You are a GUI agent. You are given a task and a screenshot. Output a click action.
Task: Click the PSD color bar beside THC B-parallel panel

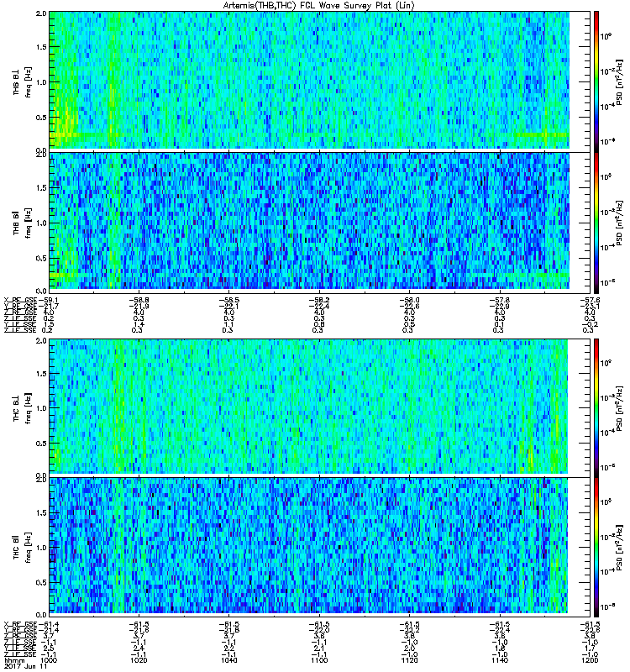point(596,548)
